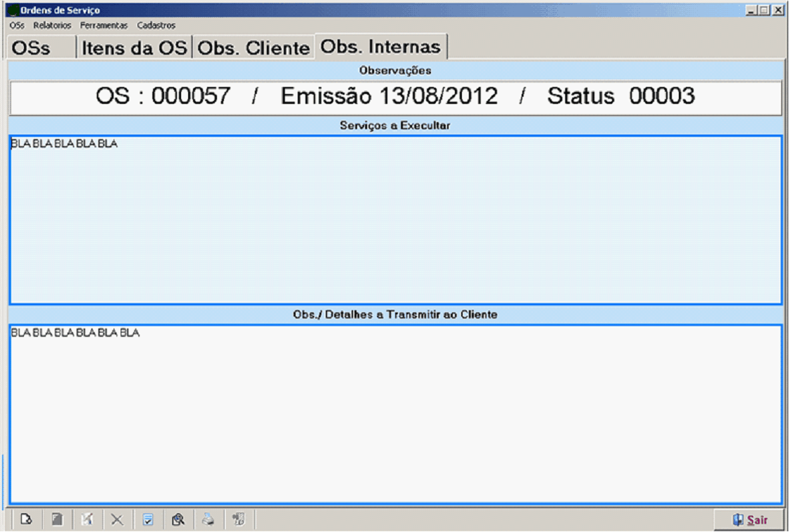This screenshot has width=789, height=532.
Task: Click the application icon in title bar
Action: click(12, 11)
